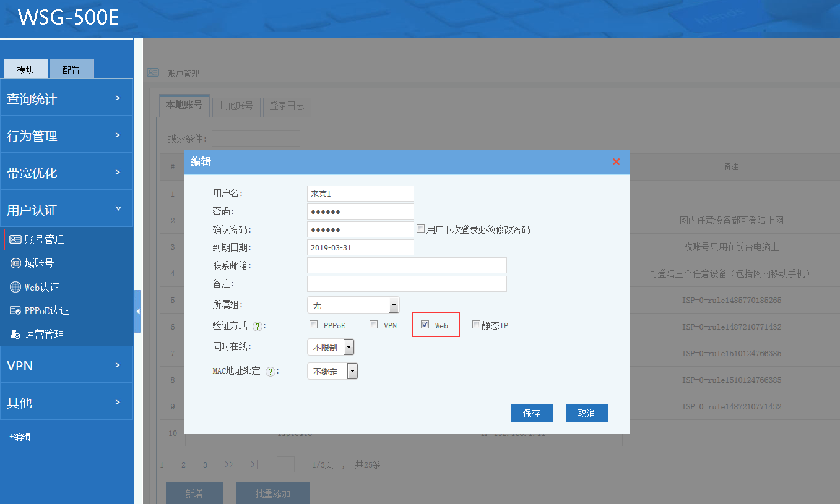The width and height of the screenshot is (840, 504).
Task: Select the PPPoE认证 sidebar icon
Action: coord(15,310)
